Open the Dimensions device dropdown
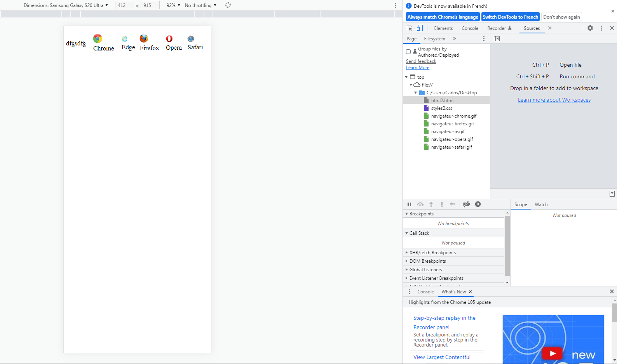The image size is (617, 364). 66,5
